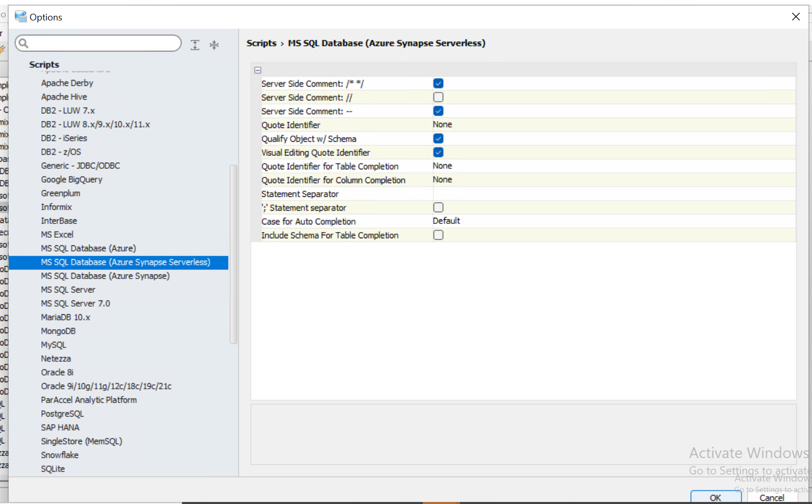Click the Statement Separator value field
812x504 pixels.
click(614, 193)
